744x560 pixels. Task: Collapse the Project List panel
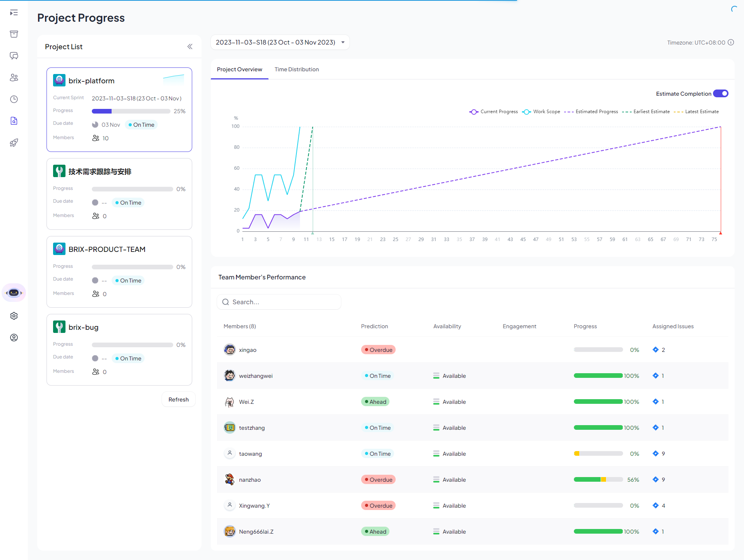click(x=190, y=47)
